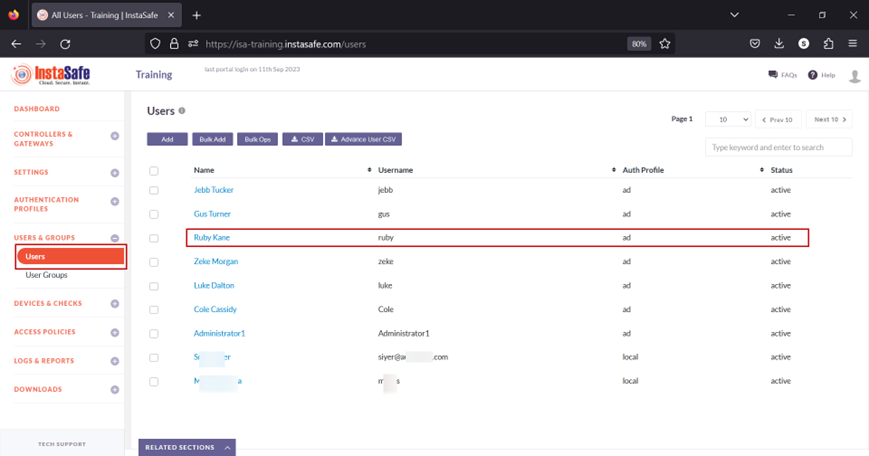The image size is (869, 456).
Task: Select User Groups in the sidebar
Action: click(x=47, y=275)
